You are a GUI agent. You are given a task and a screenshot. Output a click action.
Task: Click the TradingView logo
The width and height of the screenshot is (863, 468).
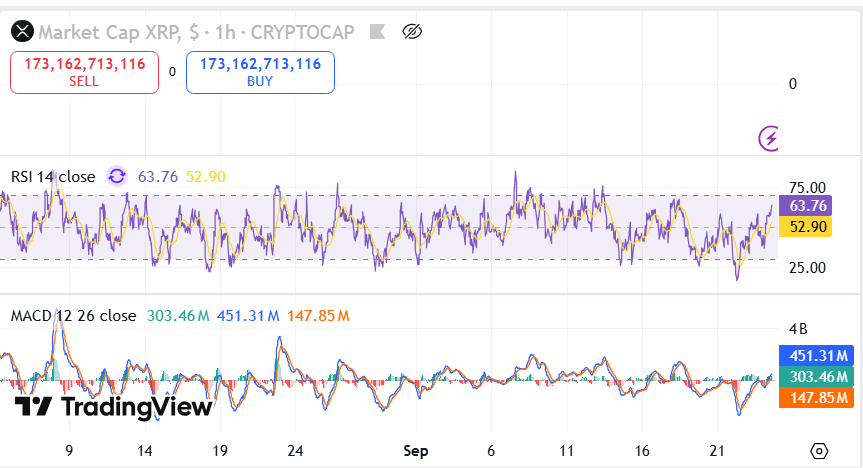(113, 407)
